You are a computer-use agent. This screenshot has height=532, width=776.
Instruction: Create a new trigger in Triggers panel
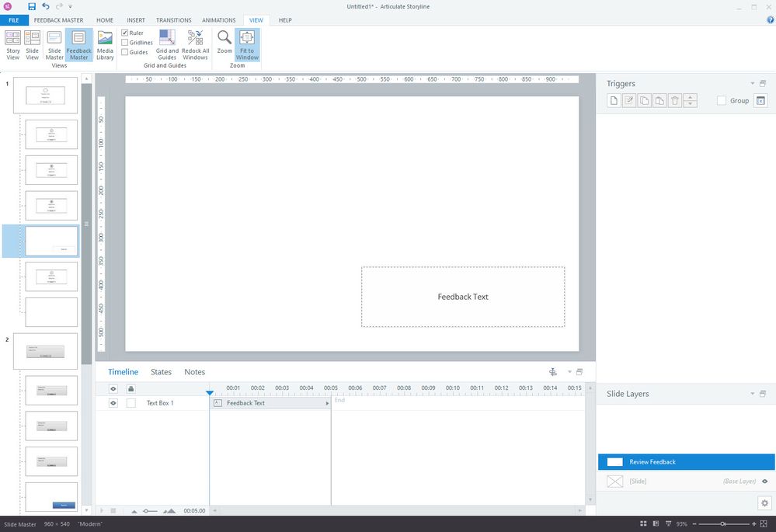614,101
